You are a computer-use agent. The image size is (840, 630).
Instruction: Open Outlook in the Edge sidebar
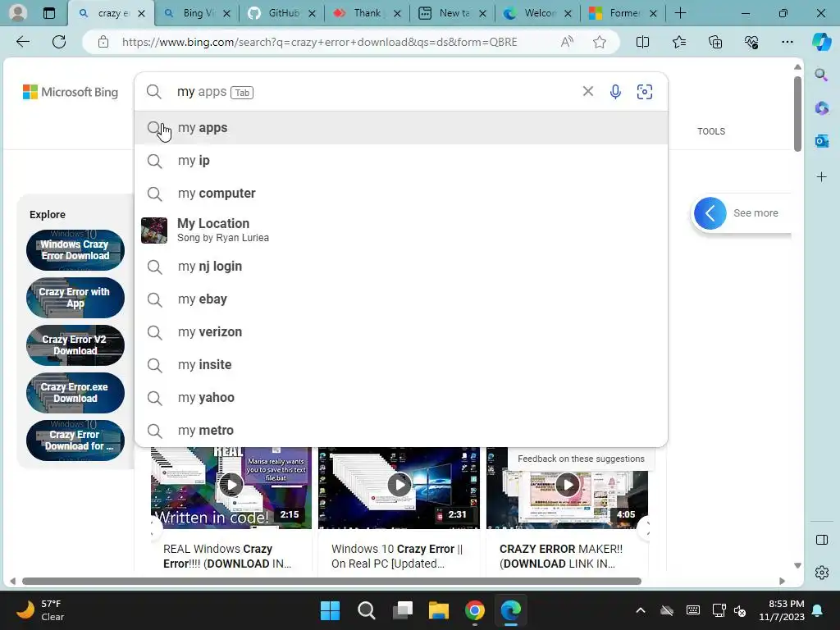click(x=821, y=141)
